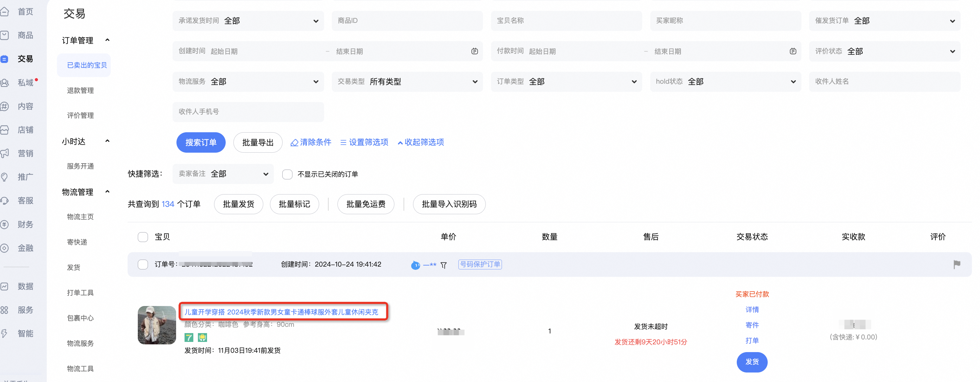The image size is (980, 382).
Task: Open 承诺发货时间 dropdown
Action: point(248,20)
